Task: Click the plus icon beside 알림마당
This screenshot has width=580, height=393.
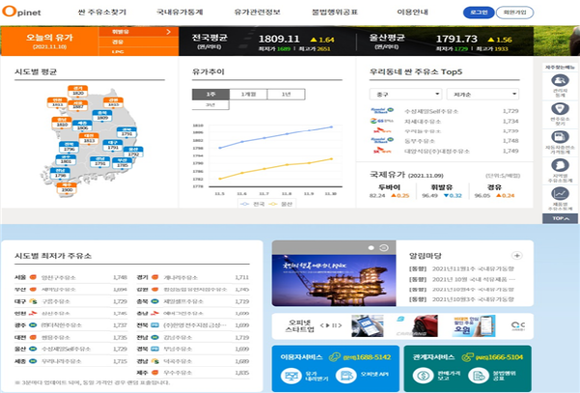Action: [517, 255]
